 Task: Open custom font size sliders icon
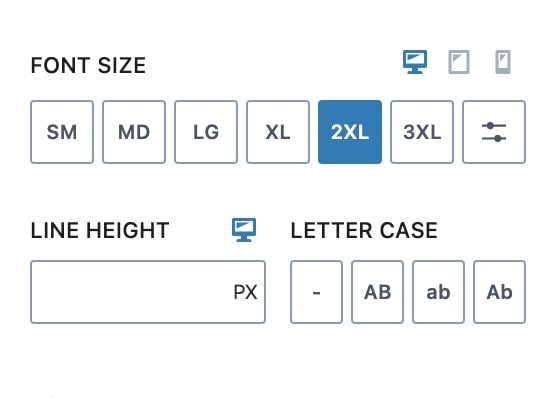click(494, 132)
